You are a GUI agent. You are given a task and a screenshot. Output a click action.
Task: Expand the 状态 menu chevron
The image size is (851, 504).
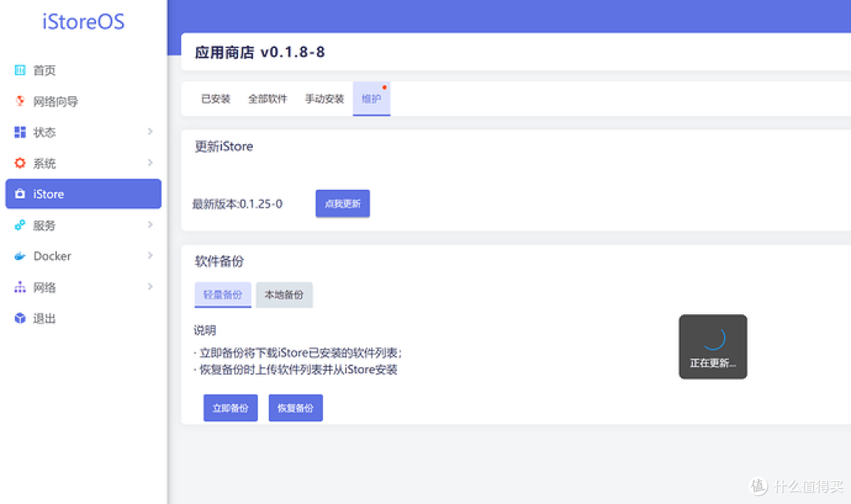click(x=151, y=132)
